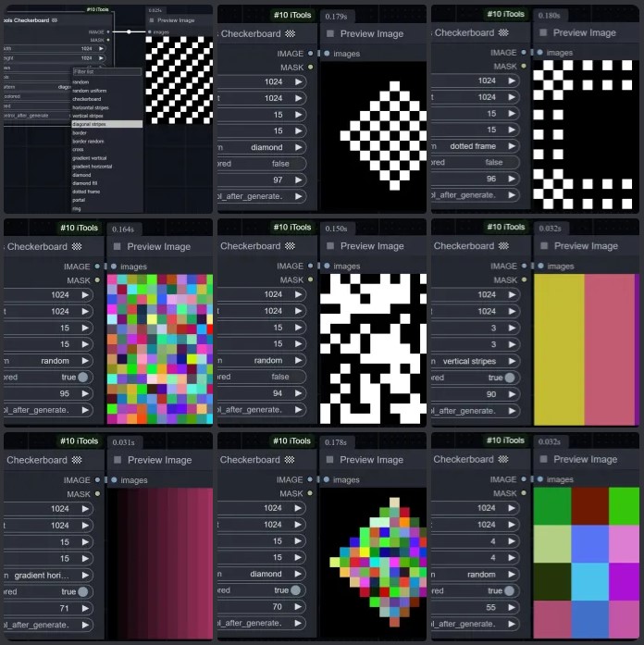Viewport: 644px width, 645px height.
Task: Open control_after_generate dropdown below seed 55
Action: coord(476,624)
